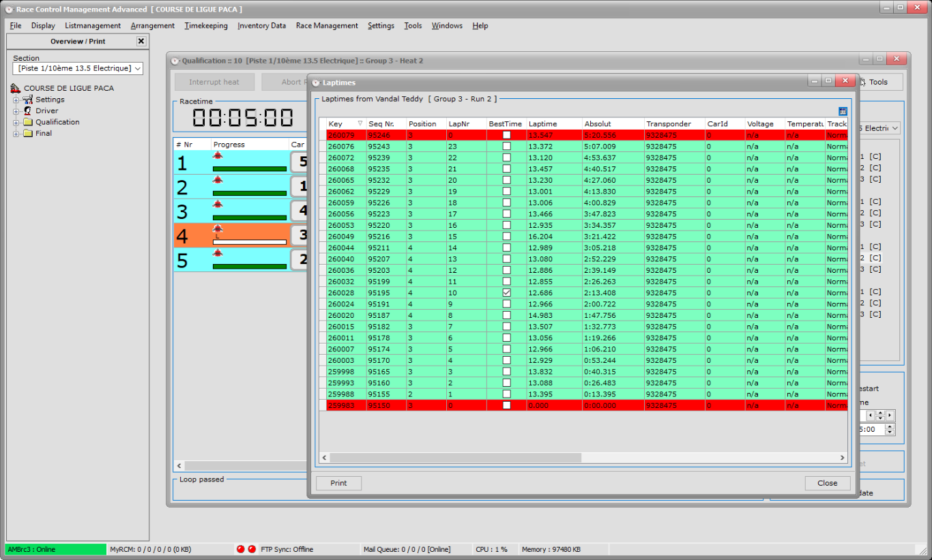Click the up stepper next to 5:00 field
The image size is (932, 560).
click(889, 426)
